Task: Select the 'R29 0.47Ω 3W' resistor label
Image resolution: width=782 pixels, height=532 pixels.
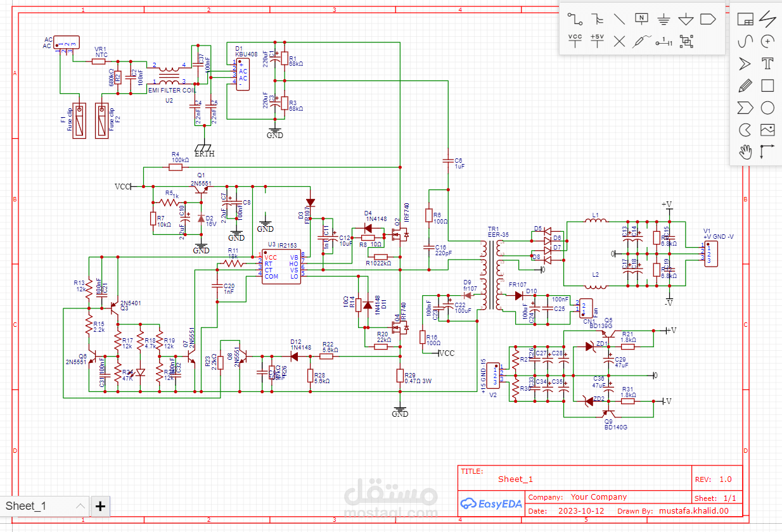Action: (x=418, y=378)
